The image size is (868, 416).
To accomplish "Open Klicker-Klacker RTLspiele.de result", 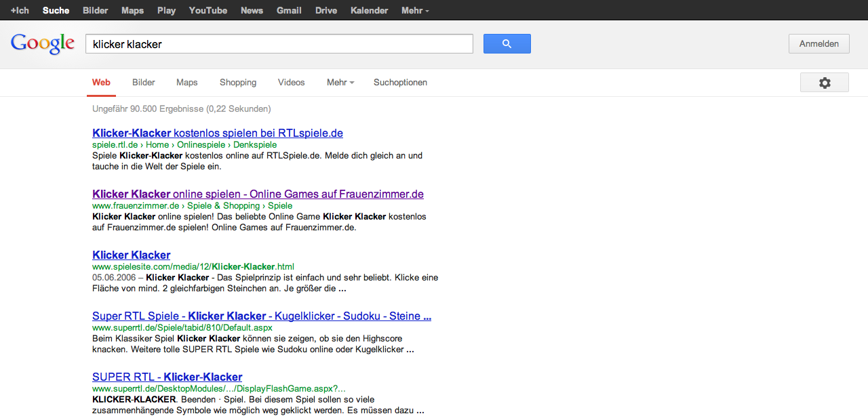I will 217,133.
